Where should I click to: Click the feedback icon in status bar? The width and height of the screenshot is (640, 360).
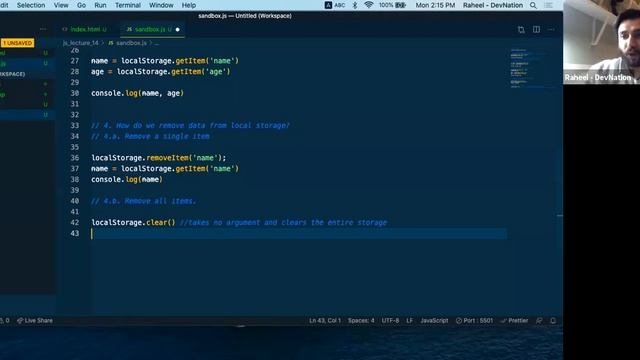click(539, 320)
